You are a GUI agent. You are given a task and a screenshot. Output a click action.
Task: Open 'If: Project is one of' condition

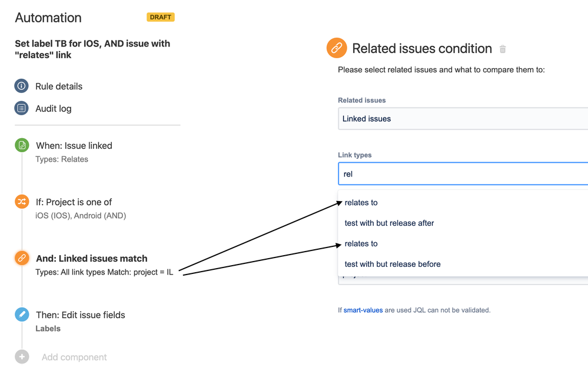pyautogui.click(x=74, y=202)
